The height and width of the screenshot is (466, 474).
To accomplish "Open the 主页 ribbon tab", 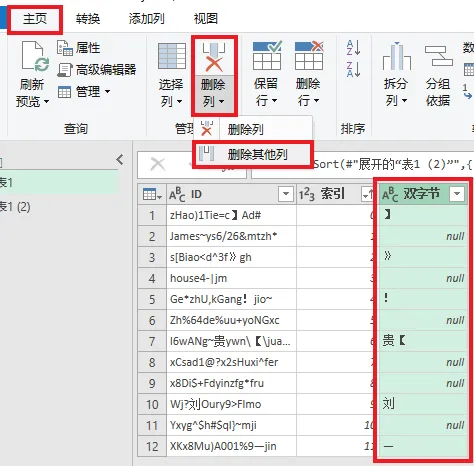I will 35,19.
